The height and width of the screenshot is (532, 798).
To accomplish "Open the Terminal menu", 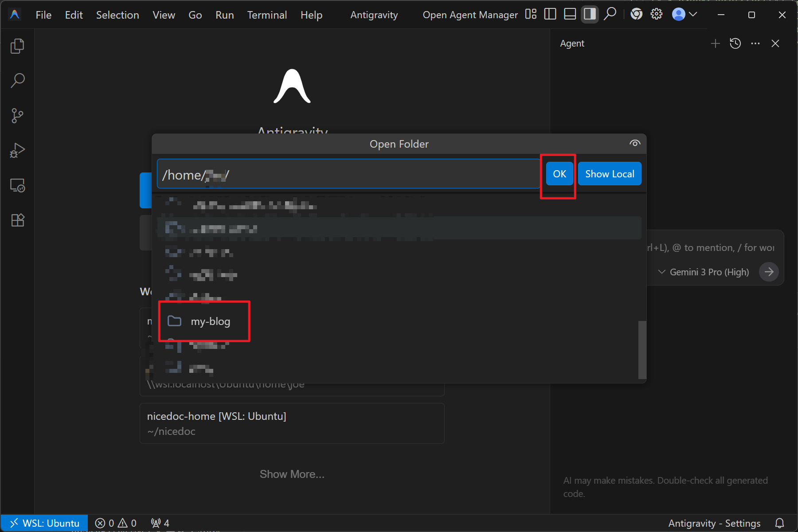I will 267,15.
